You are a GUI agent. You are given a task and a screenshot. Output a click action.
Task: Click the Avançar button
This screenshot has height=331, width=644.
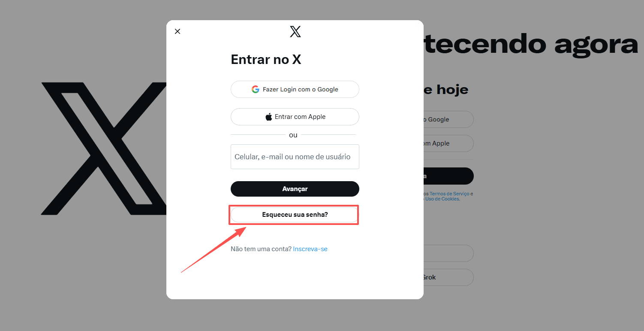(295, 189)
